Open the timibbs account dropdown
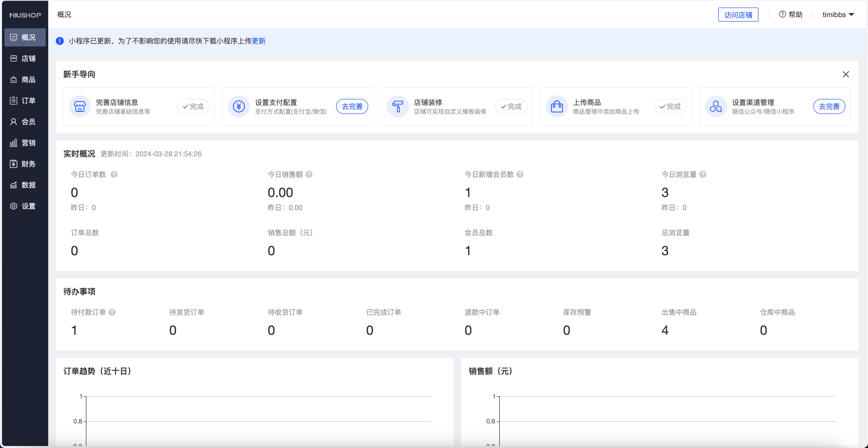Image resolution: width=868 pixels, height=448 pixels. coord(838,15)
